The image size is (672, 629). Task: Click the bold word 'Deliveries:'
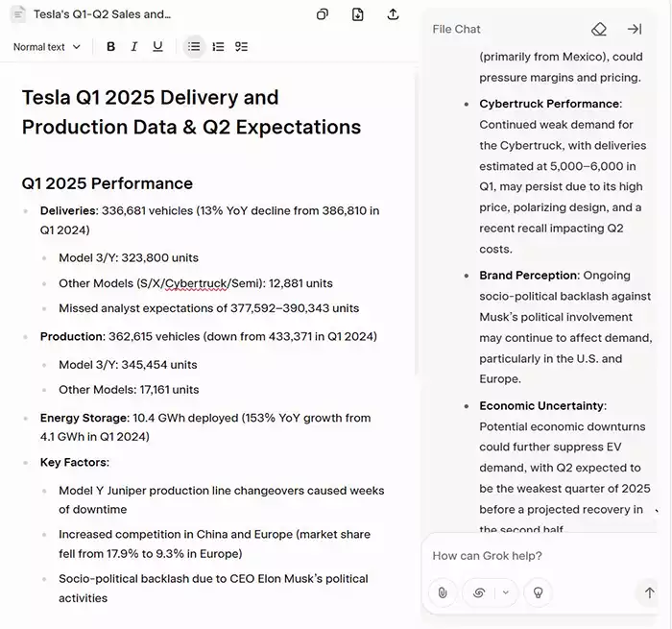coord(69,211)
